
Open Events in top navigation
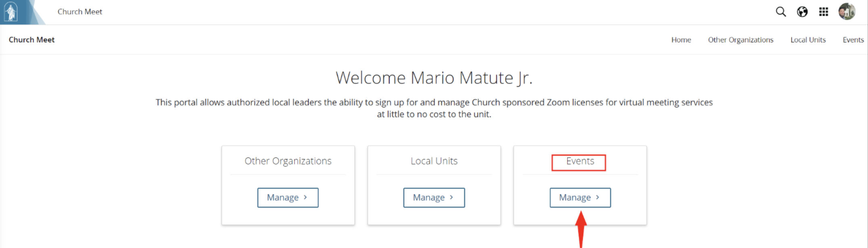853,40
